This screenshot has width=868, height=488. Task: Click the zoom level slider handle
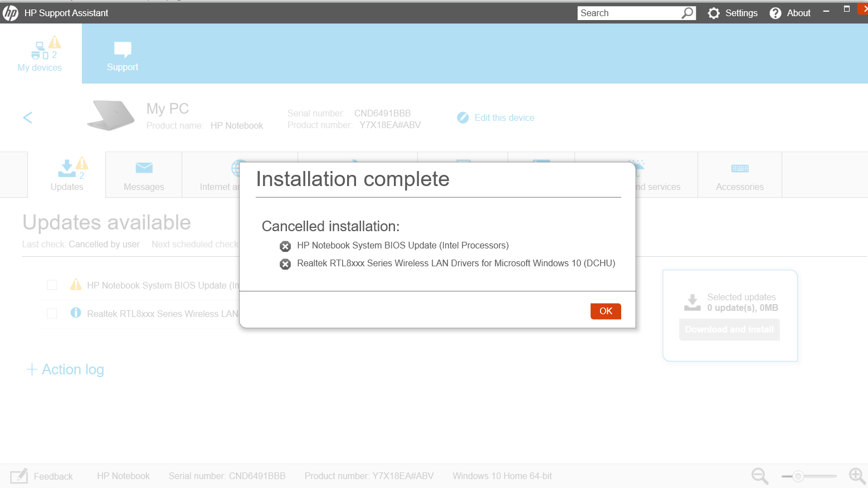point(798,476)
